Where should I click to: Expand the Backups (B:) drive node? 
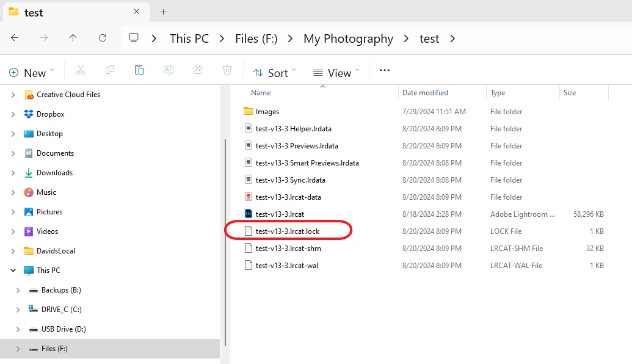pyautogui.click(x=18, y=290)
